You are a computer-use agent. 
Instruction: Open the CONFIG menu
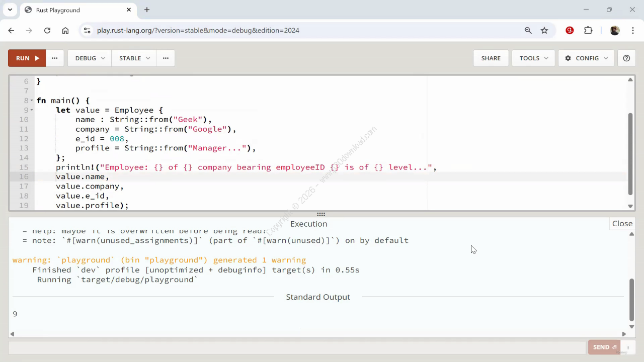586,58
